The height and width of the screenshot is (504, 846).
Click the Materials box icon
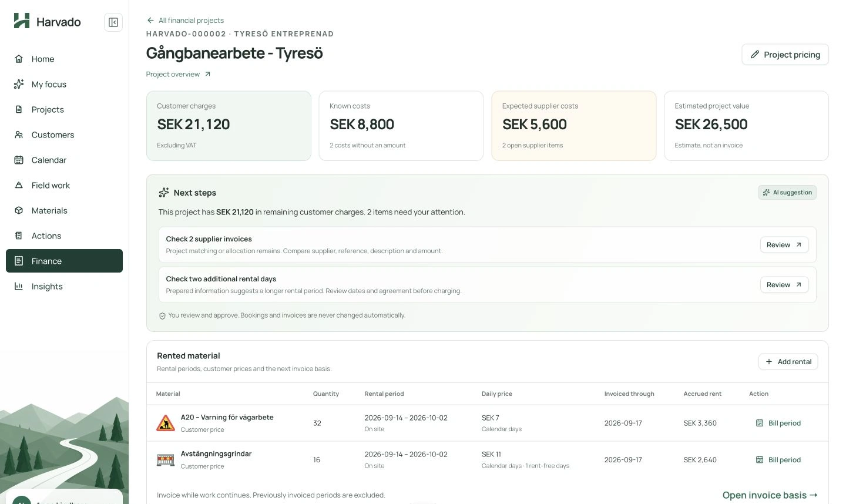pyautogui.click(x=19, y=210)
